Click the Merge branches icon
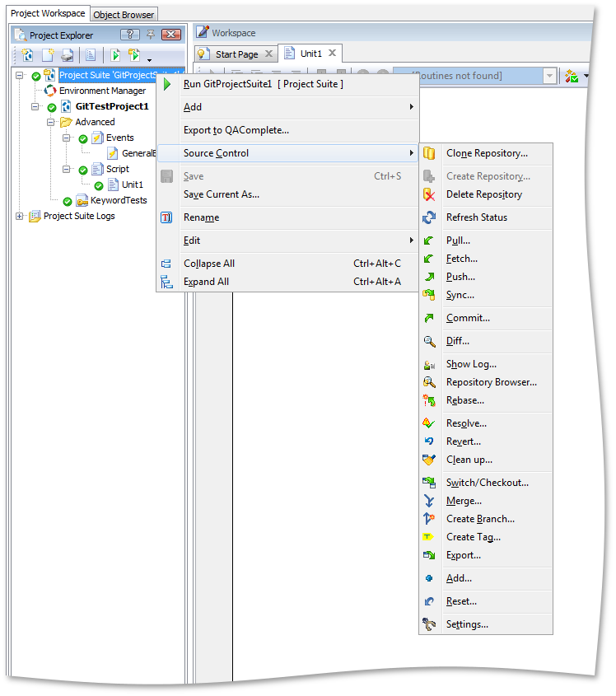 429,501
